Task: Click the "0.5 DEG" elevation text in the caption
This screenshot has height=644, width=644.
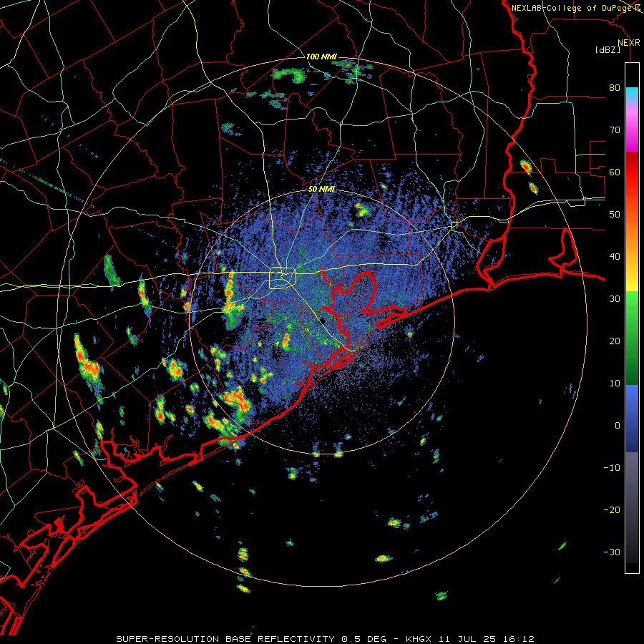Action: pyautogui.click(x=364, y=639)
